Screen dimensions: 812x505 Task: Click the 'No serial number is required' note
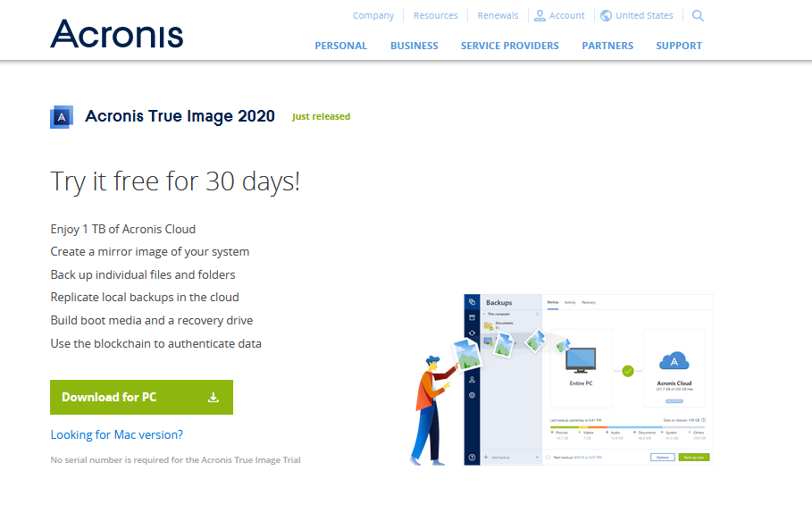point(175,460)
